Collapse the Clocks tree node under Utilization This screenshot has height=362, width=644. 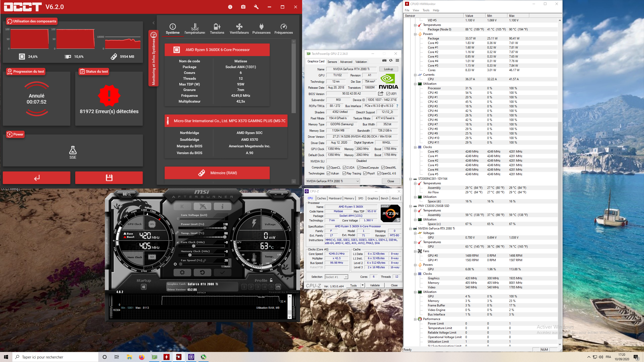tap(415, 147)
